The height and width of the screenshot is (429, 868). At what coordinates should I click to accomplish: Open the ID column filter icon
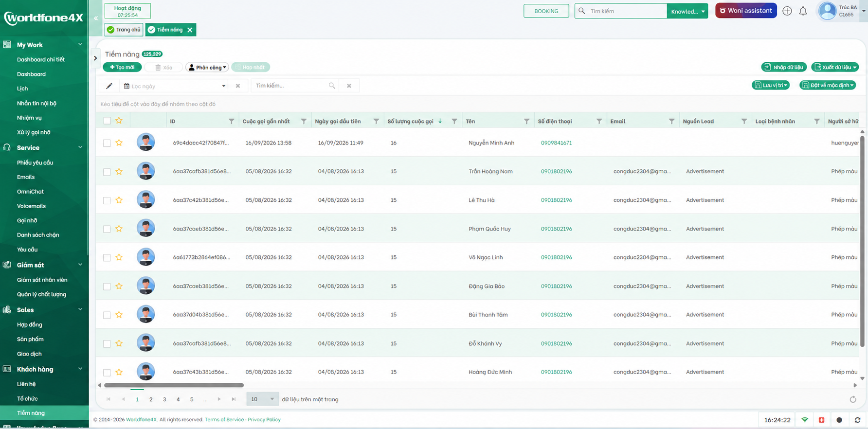[232, 121]
